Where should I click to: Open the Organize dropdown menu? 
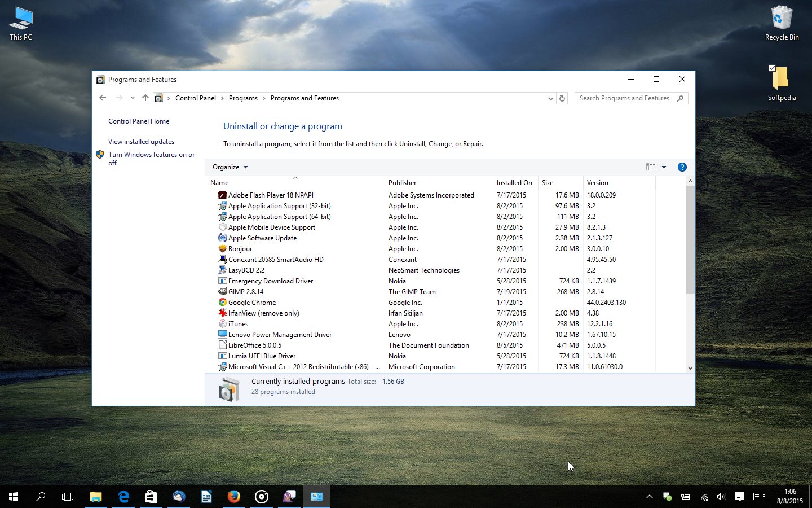coord(230,167)
